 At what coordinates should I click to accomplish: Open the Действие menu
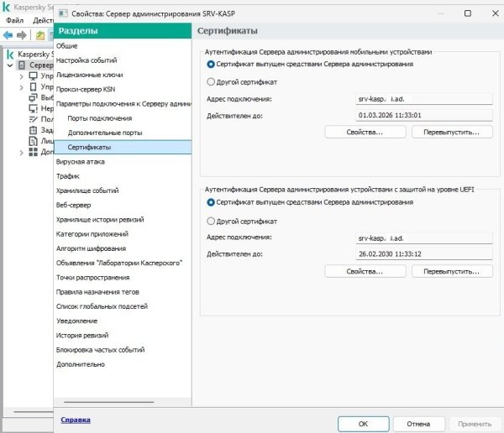[x=43, y=20]
